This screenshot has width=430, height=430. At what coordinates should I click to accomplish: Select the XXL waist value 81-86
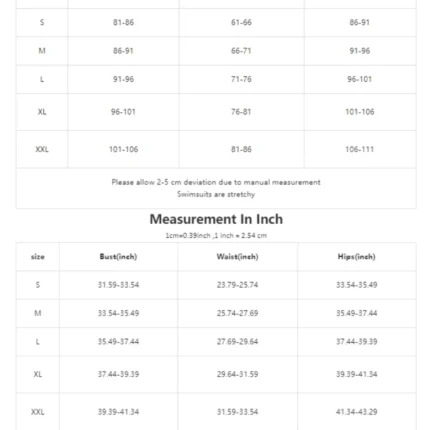click(241, 149)
